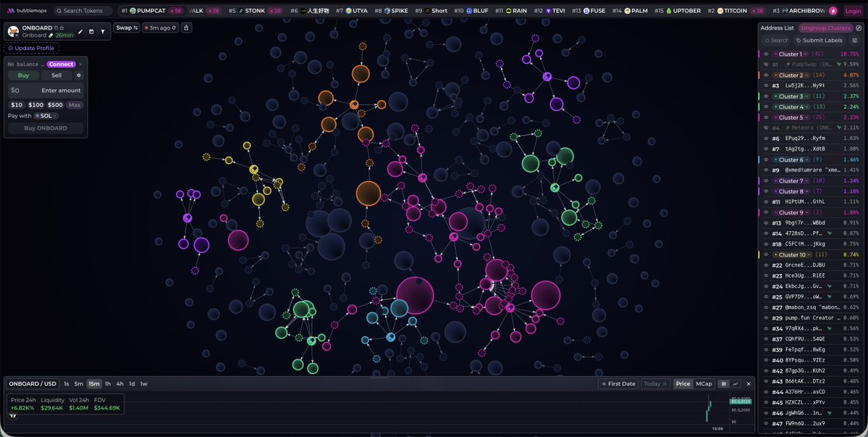The image size is (868, 437).
Task: Select the Sell tab
Action: click(x=56, y=75)
